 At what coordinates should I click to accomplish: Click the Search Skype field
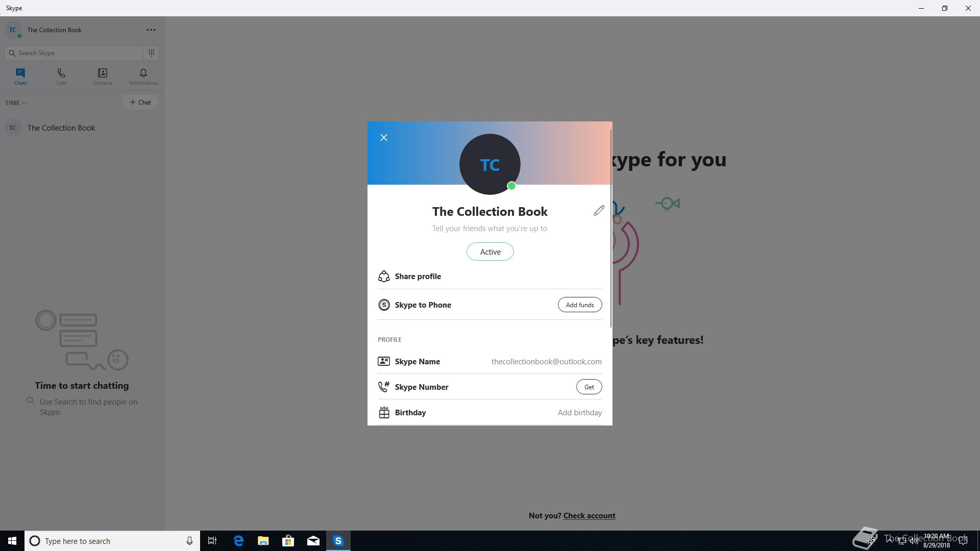pos(74,53)
